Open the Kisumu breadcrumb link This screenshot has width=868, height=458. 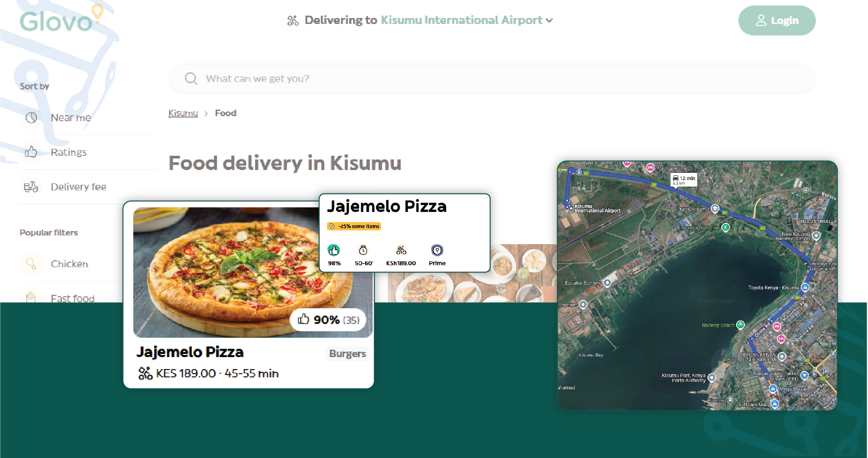click(x=183, y=113)
